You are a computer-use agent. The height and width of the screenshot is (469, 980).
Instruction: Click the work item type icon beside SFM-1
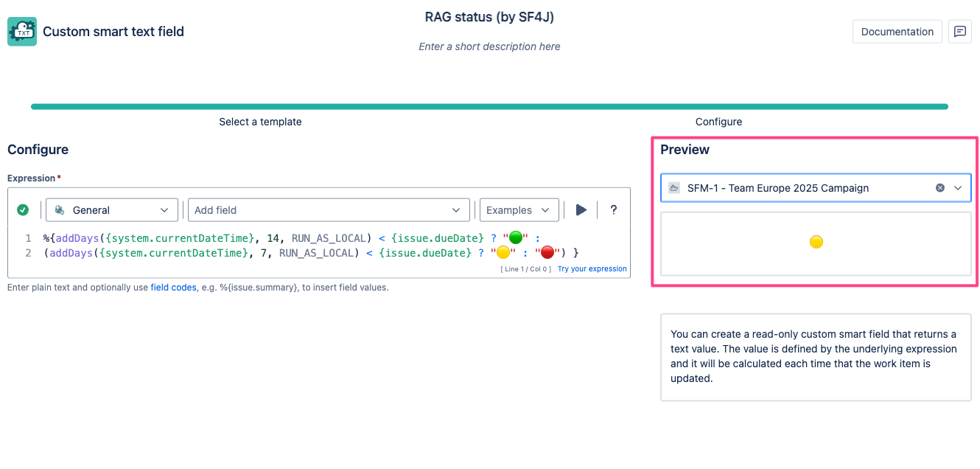tap(673, 188)
